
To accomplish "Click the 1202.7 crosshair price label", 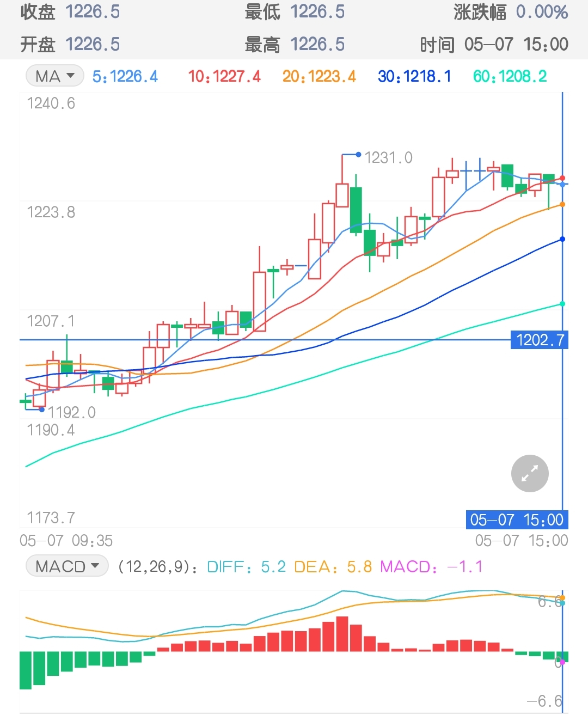I will (x=539, y=340).
